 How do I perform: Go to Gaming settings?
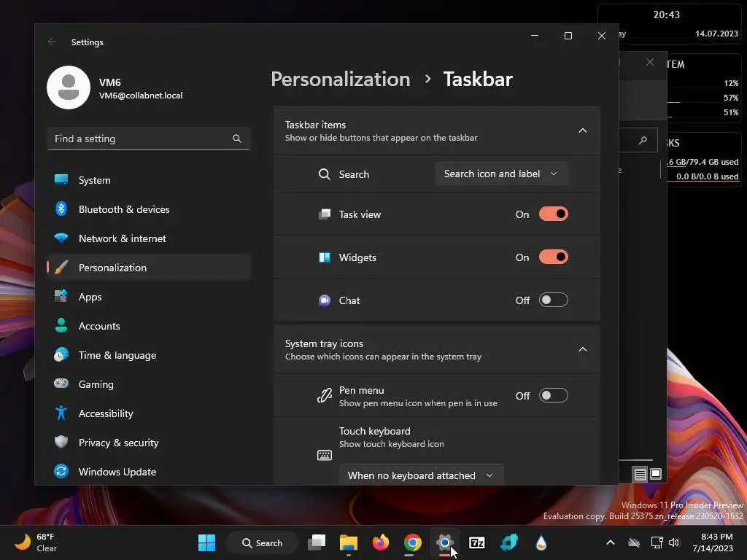pos(149,384)
